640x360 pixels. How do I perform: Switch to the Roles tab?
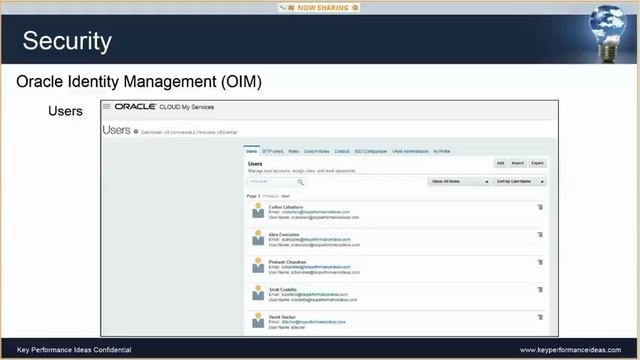point(294,151)
